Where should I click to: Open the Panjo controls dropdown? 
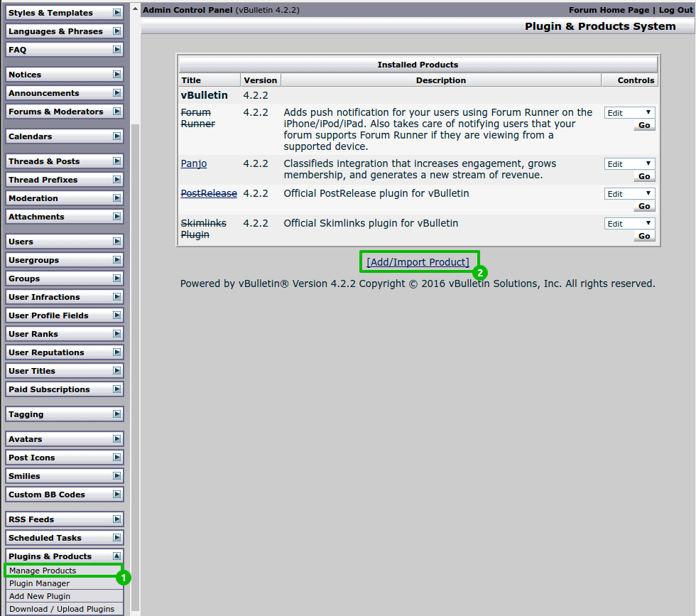coord(629,164)
